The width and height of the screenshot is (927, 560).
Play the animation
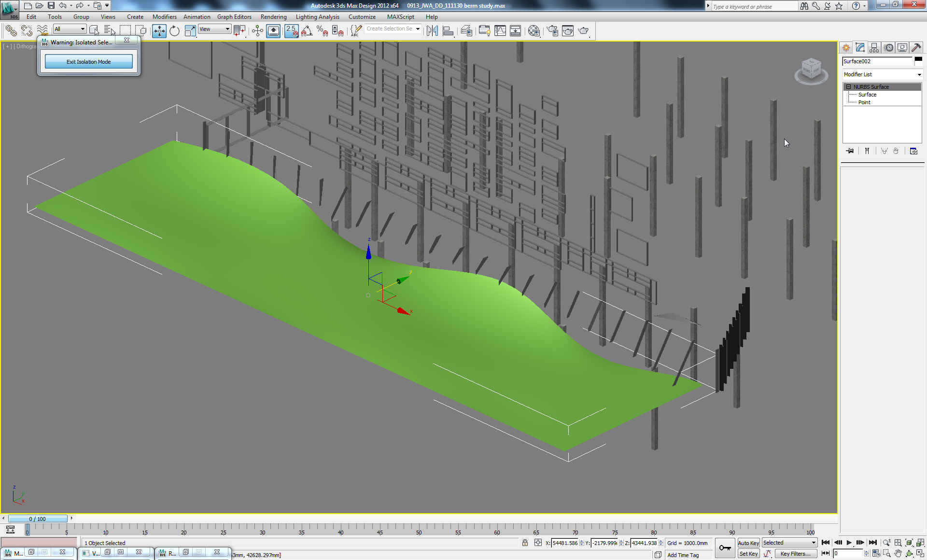point(849,543)
